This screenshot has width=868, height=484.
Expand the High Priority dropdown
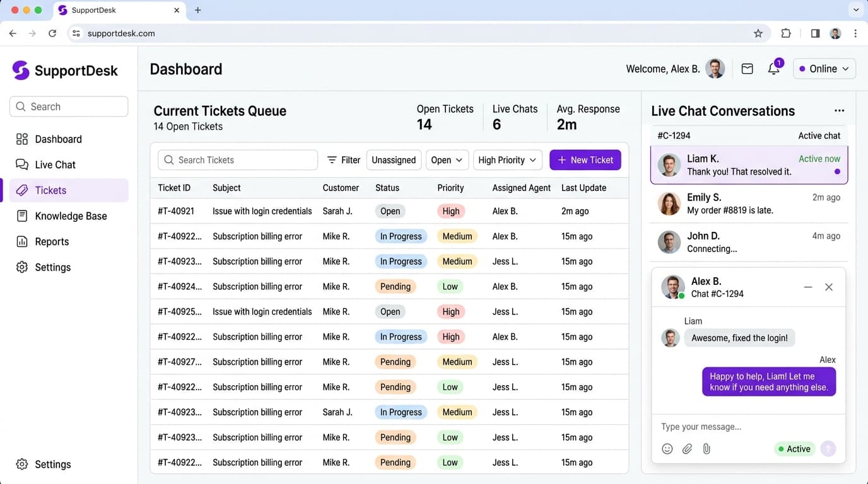508,160
